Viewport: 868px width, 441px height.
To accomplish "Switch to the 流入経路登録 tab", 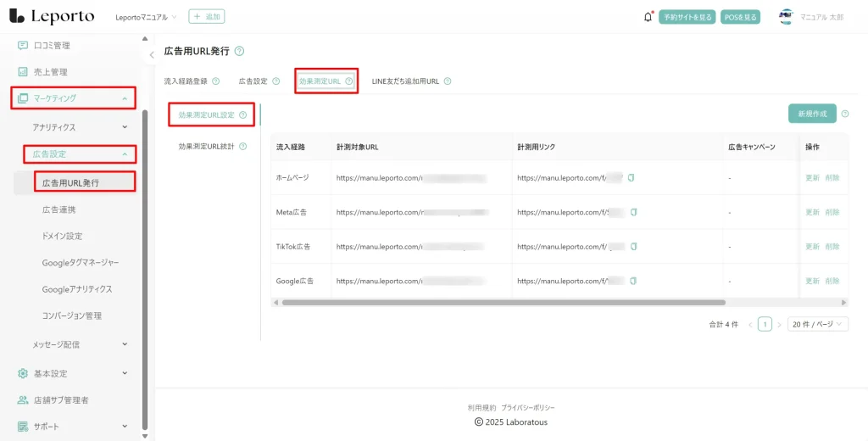I will click(186, 81).
